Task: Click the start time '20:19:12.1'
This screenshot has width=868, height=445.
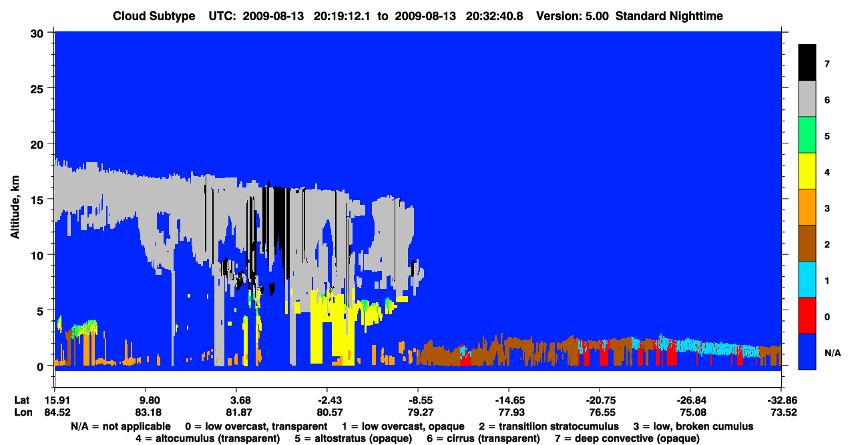Action: click(342, 16)
